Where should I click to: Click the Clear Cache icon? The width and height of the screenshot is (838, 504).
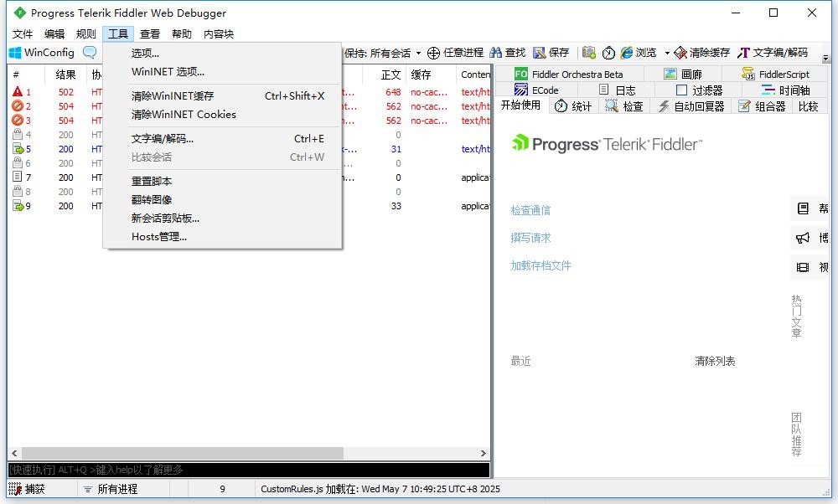680,52
